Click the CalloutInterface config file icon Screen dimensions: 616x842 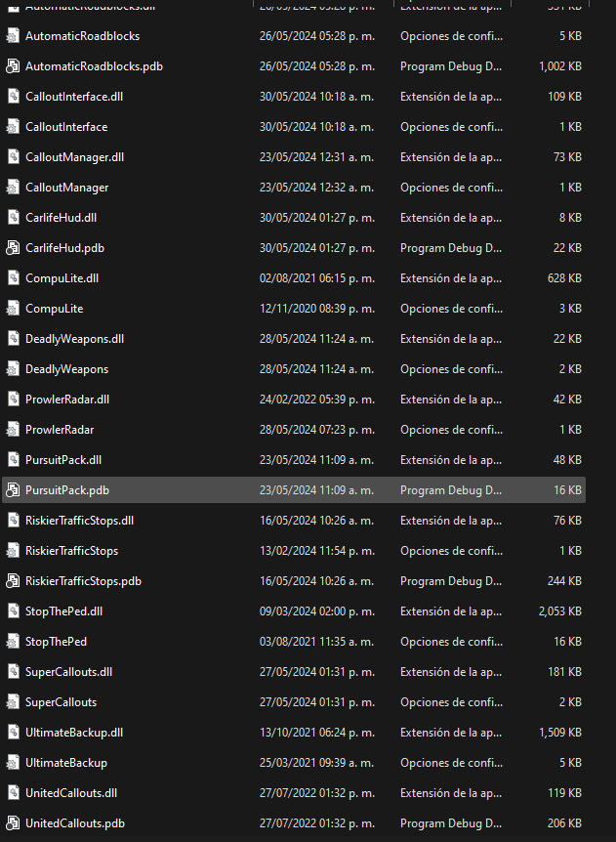[13, 127]
